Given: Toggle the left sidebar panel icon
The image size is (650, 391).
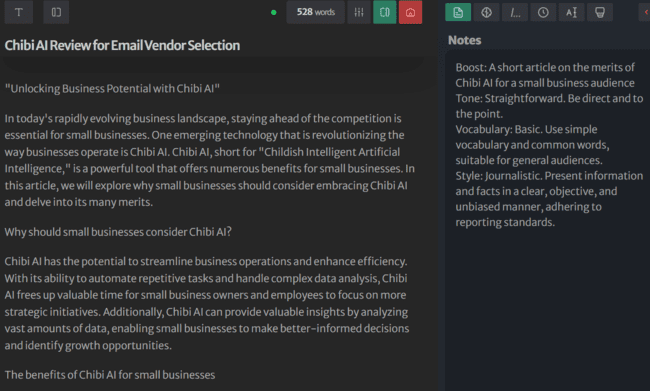Looking at the screenshot, I should 56,12.
